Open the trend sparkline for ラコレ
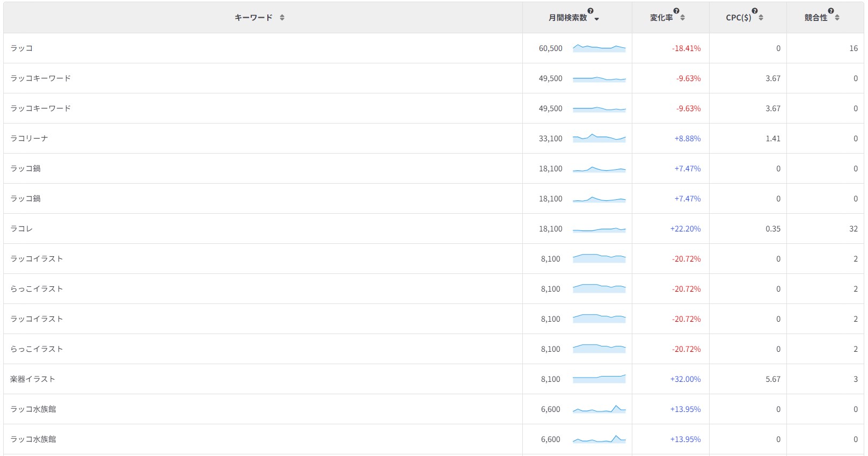Image resolution: width=868 pixels, height=456 pixels. coord(599,229)
